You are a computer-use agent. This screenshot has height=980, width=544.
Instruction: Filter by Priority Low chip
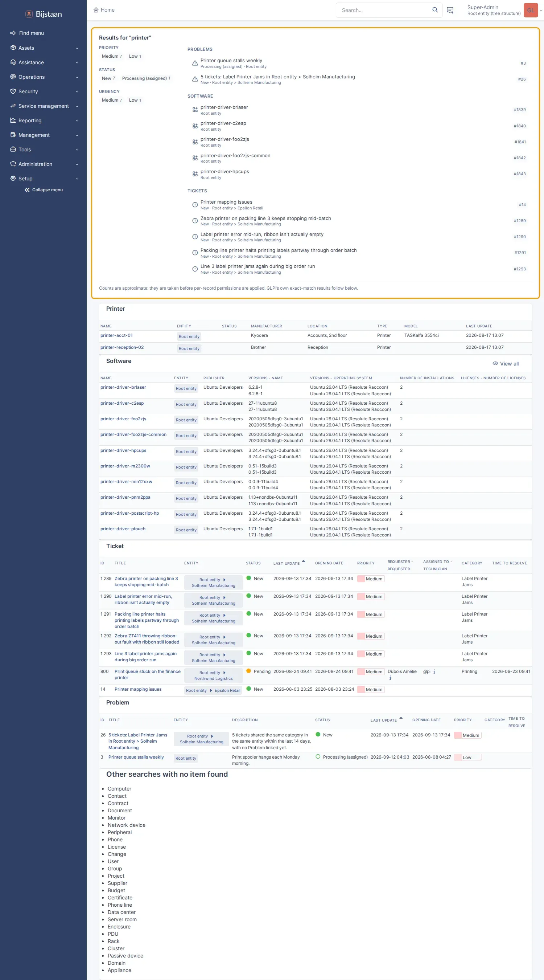pos(135,56)
